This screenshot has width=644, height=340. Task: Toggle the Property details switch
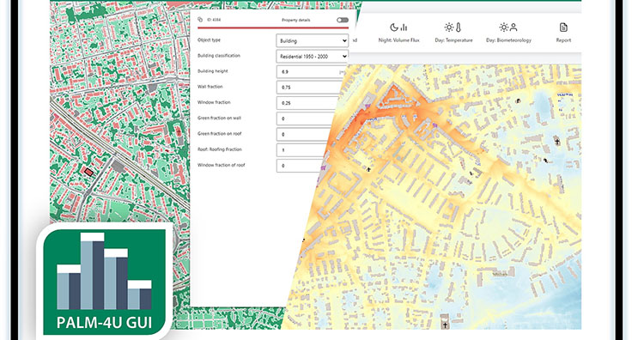(x=343, y=20)
